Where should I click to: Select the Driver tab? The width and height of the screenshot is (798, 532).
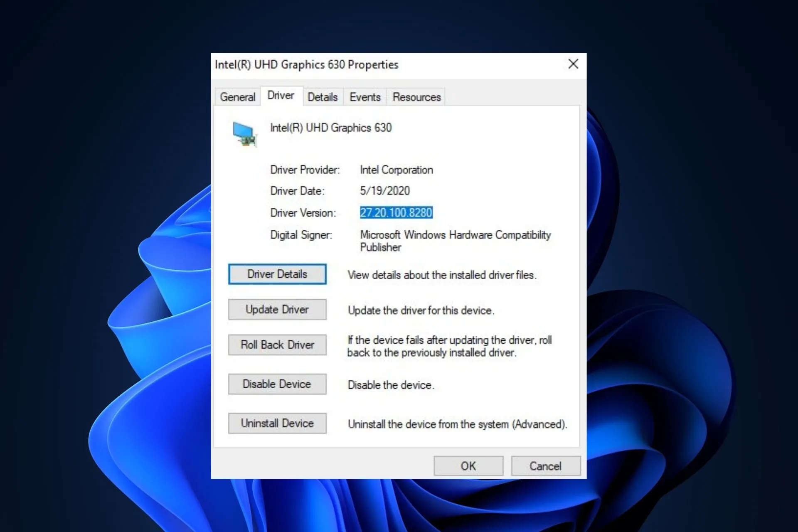click(281, 96)
